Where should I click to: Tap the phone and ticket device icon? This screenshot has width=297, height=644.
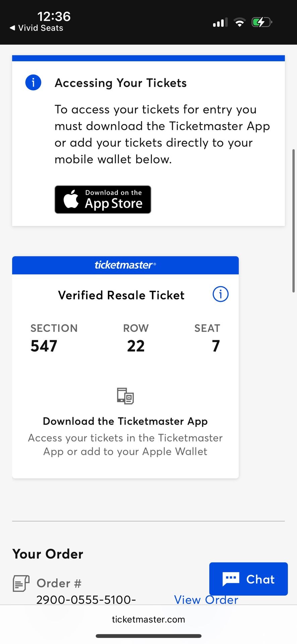[125, 396]
